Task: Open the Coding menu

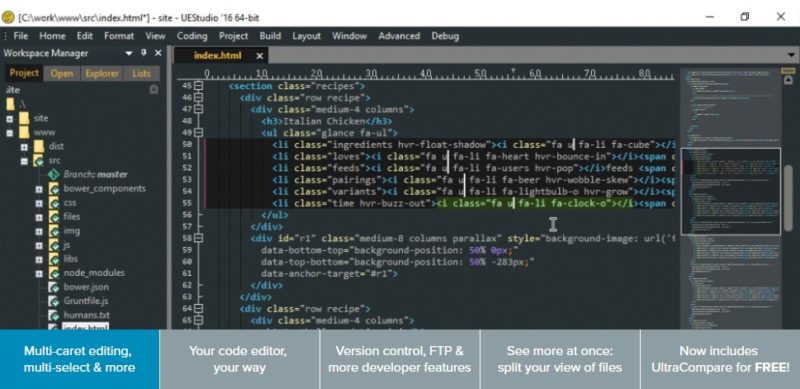Action: tap(192, 36)
